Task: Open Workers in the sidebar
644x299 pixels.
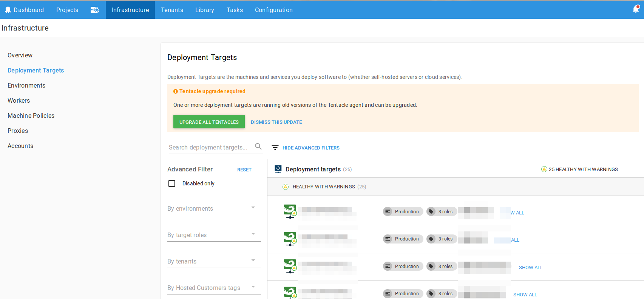Action: coord(19,100)
